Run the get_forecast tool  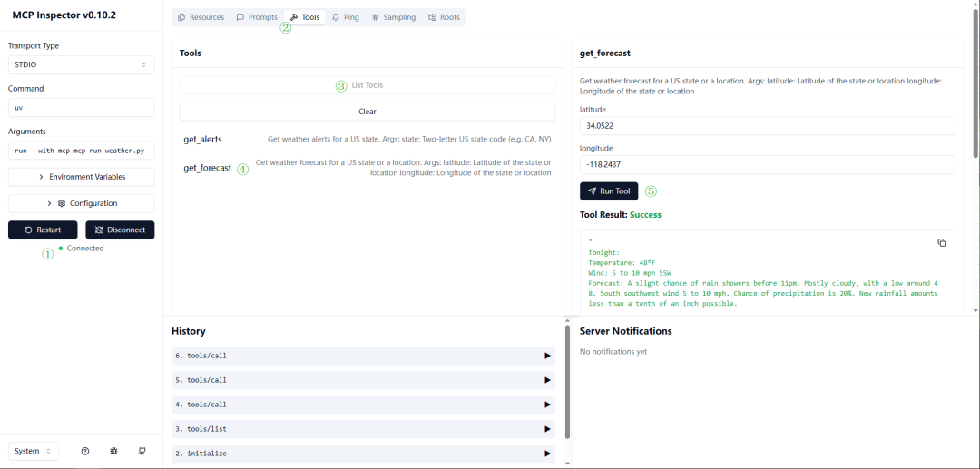tap(609, 191)
